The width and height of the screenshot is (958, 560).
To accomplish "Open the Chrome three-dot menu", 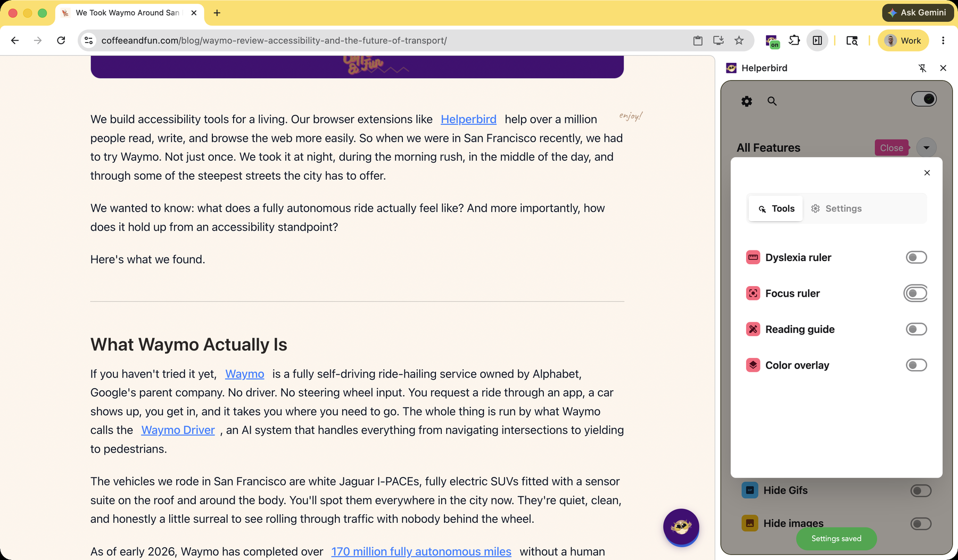I will click(943, 40).
